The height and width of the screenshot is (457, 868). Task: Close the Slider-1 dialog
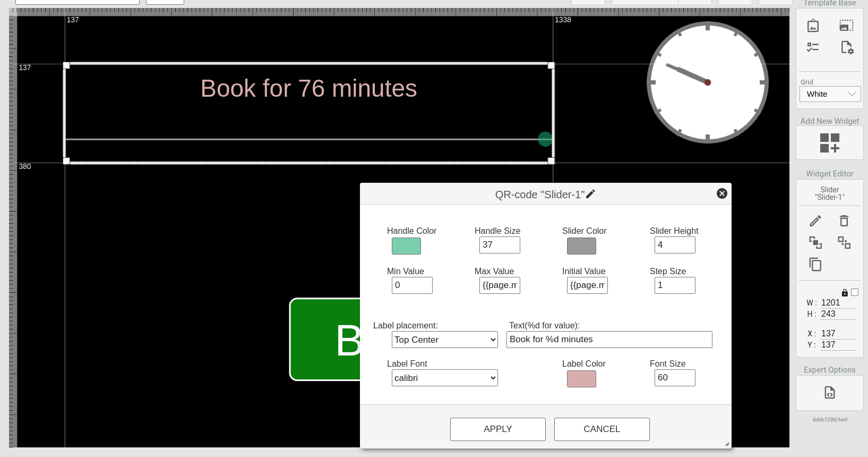pyautogui.click(x=722, y=193)
